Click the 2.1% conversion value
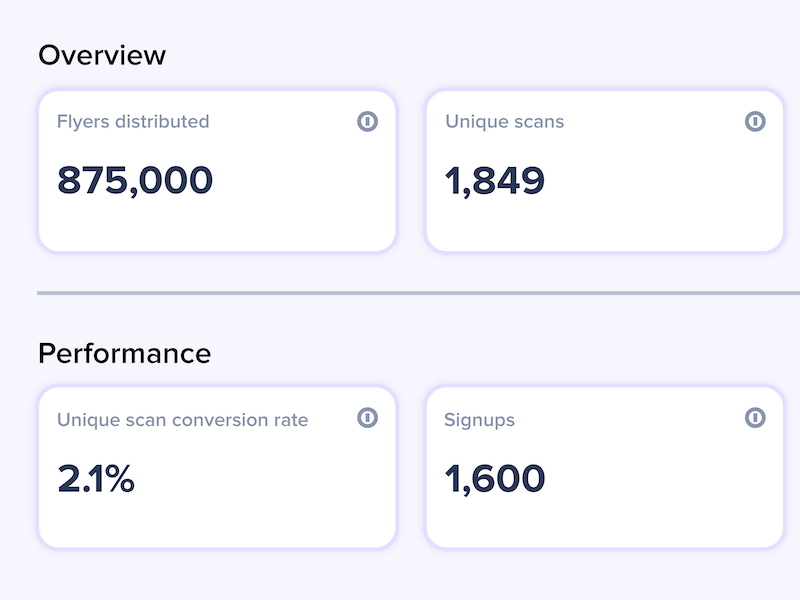 (96, 479)
